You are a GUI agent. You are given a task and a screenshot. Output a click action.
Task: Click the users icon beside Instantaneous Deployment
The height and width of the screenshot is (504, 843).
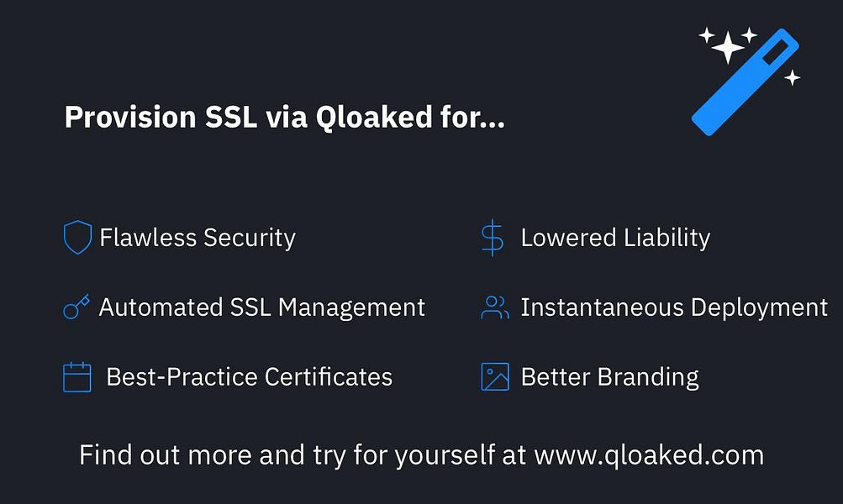point(494,307)
